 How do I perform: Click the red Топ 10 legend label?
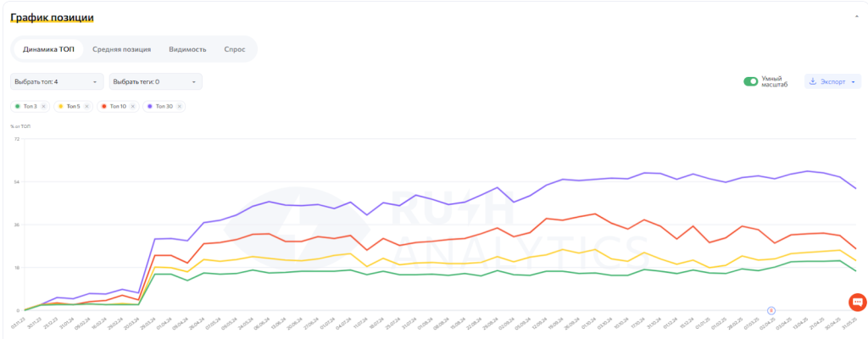coord(118,106)
